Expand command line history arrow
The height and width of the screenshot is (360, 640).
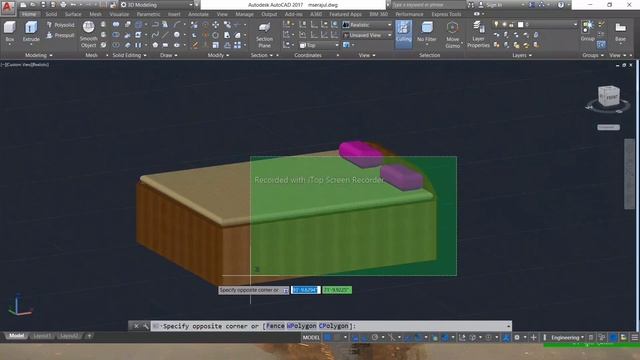pos(508,326)
